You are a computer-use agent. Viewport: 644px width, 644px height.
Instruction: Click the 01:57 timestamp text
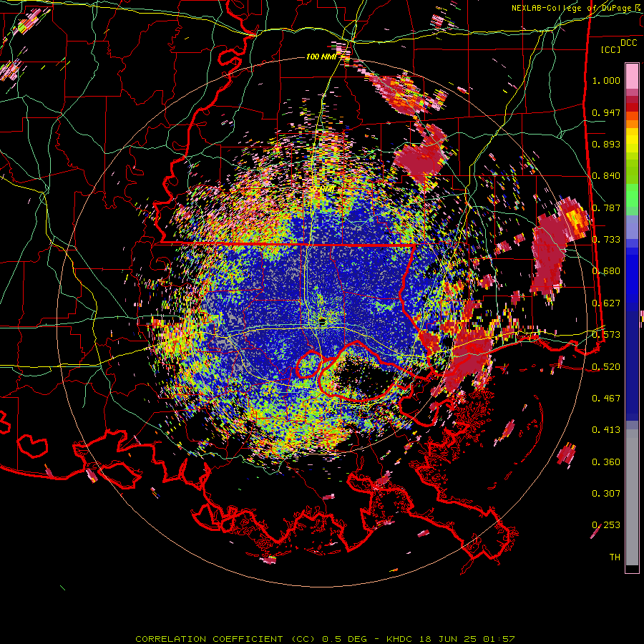point(499,639)
